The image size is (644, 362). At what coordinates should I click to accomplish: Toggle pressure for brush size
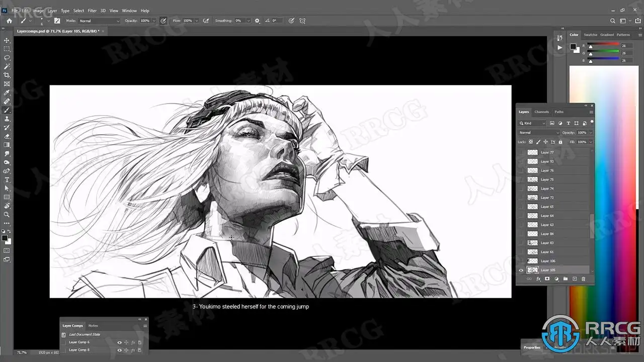(x=291, y=21)
